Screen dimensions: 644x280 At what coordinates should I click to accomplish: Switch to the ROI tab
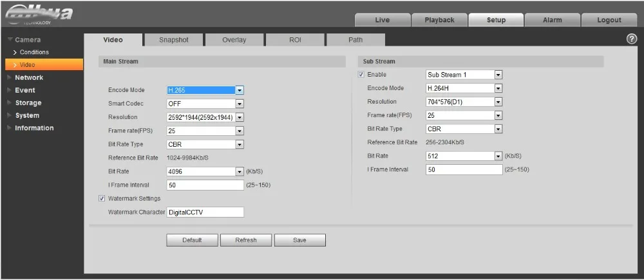pos(295,40)
